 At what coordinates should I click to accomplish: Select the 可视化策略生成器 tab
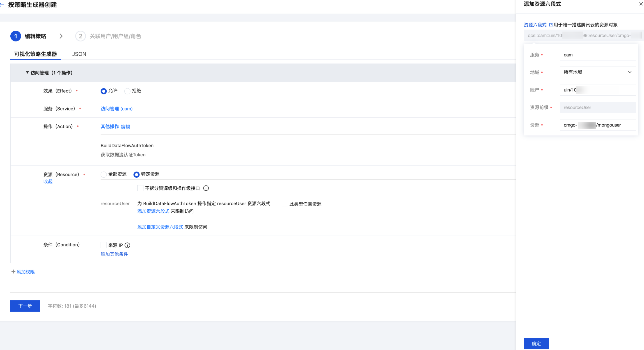point(35,54)
